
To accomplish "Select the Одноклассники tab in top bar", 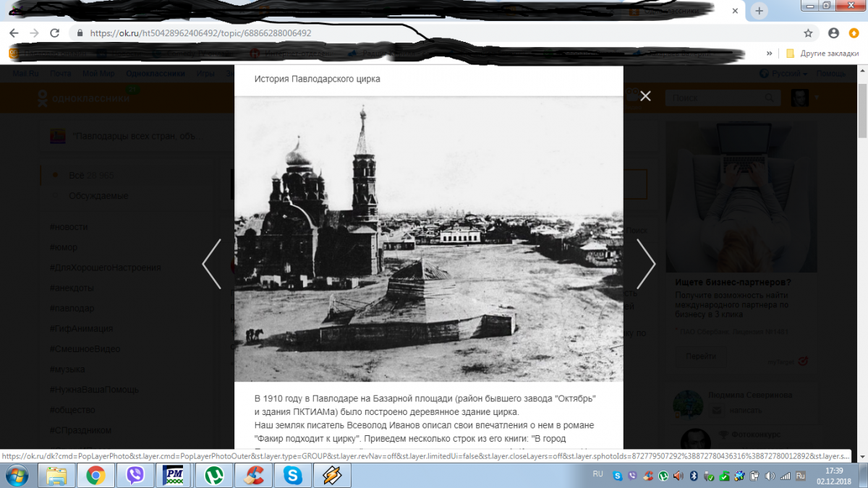I will (x=155, y=74).
